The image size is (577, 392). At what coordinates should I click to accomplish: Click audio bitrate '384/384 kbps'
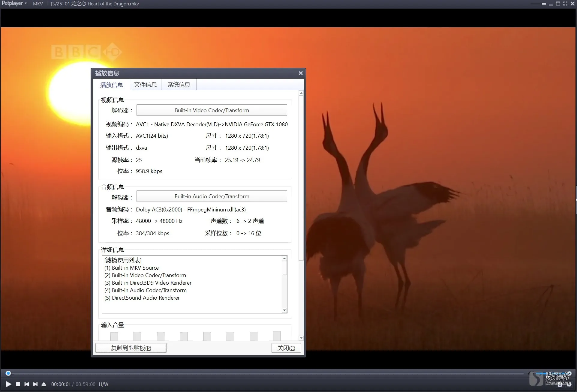coord(152,233)
